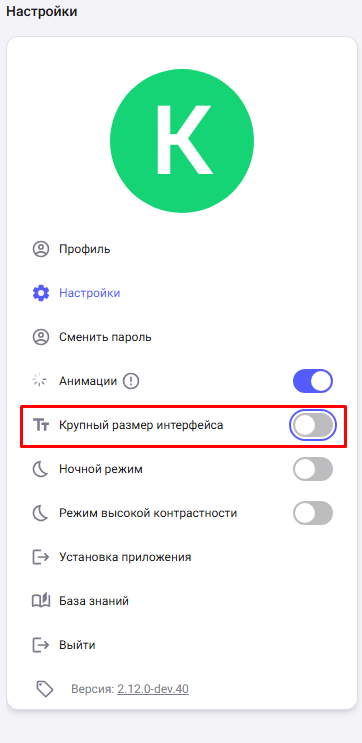Viewport: 362px width, 743px height.
Task: Click the purple settings gear icon
Action: (x=41, y=293)
